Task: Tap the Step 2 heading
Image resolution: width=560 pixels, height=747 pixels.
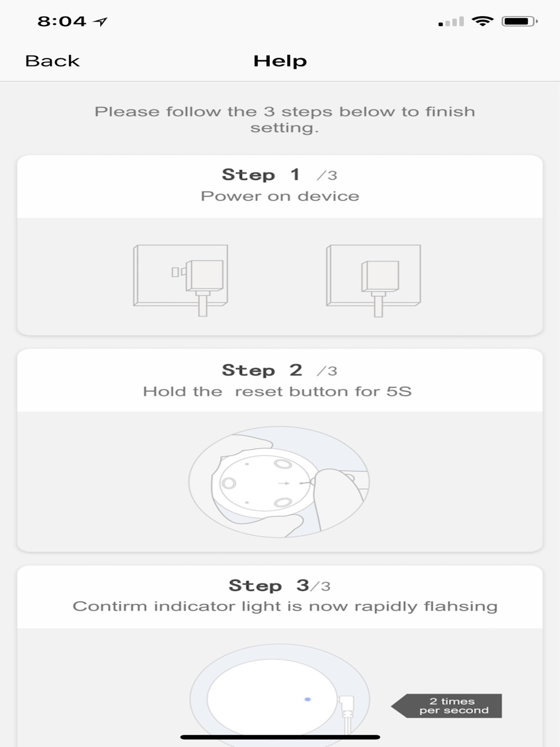Action: [280, 370]
